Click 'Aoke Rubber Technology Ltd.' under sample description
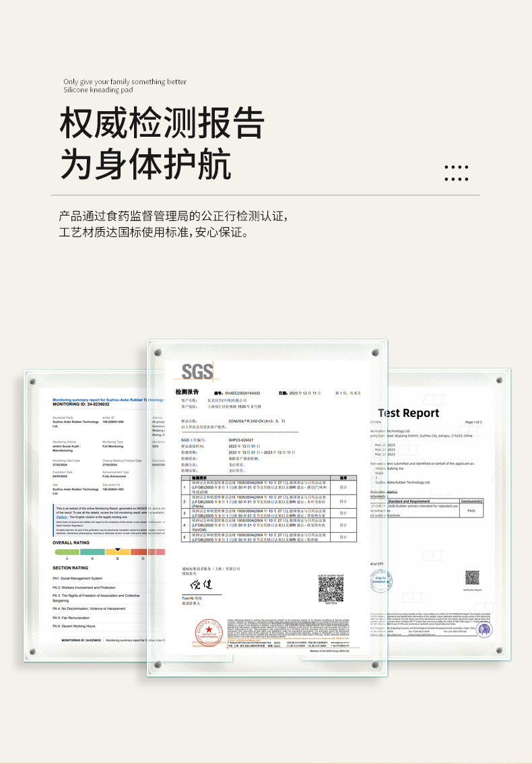532x764 pixels. coord(403,482)
